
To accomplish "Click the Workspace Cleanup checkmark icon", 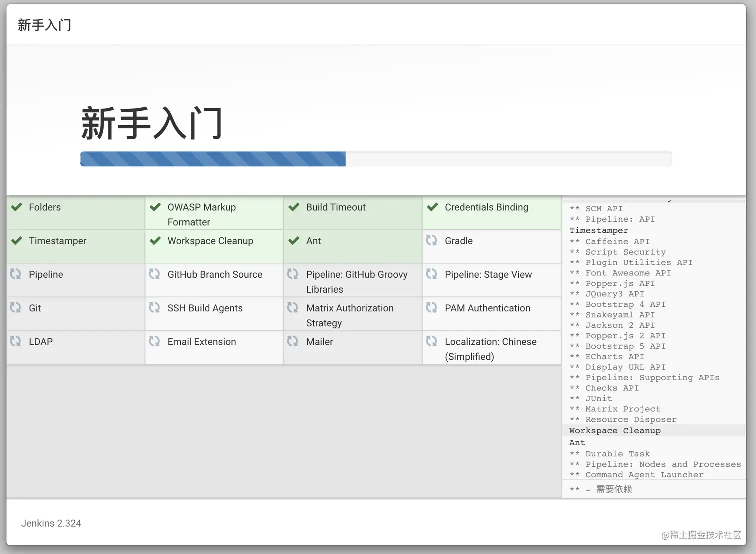I will coord(155,240).
